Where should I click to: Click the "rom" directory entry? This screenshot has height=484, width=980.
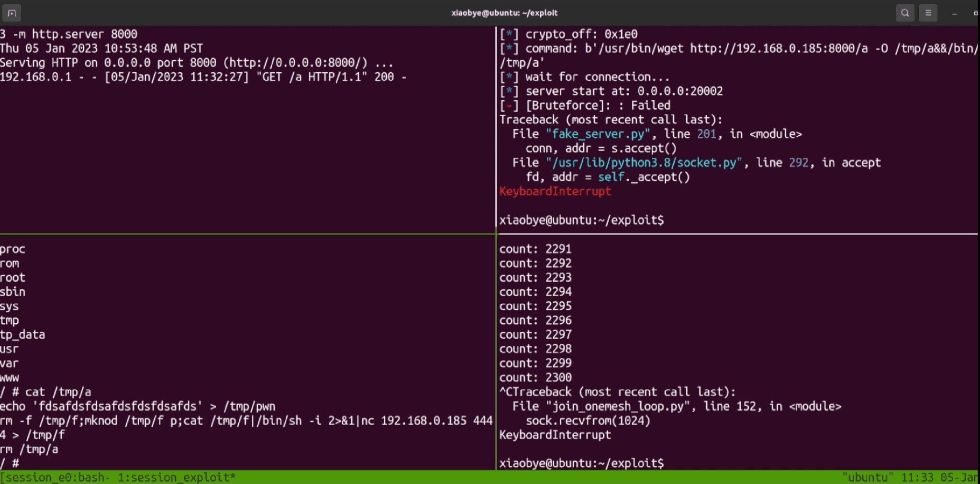(x=10, y=264)
